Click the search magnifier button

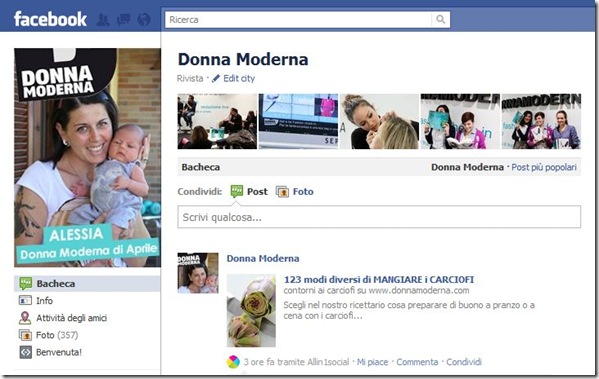click(x=440, y=19)
